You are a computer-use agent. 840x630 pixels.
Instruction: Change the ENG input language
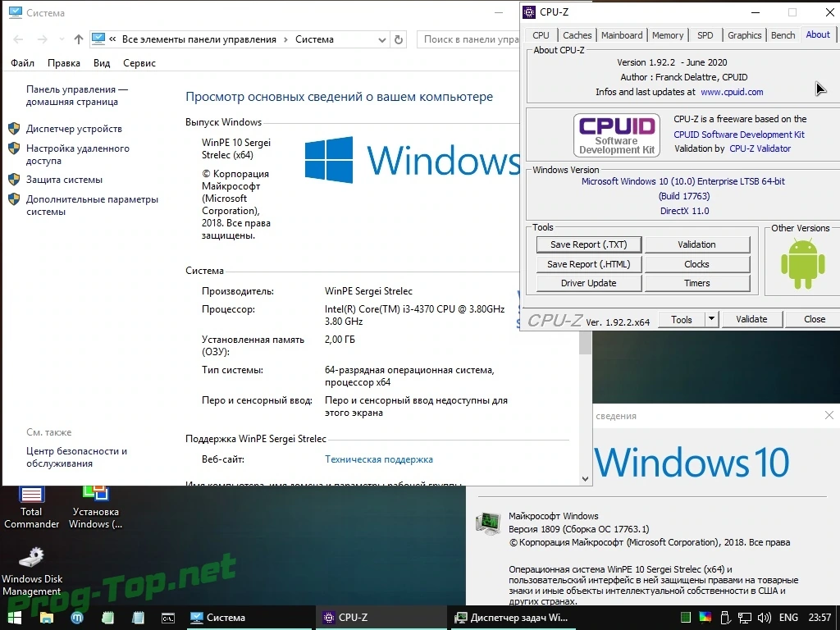coord(788,618)
